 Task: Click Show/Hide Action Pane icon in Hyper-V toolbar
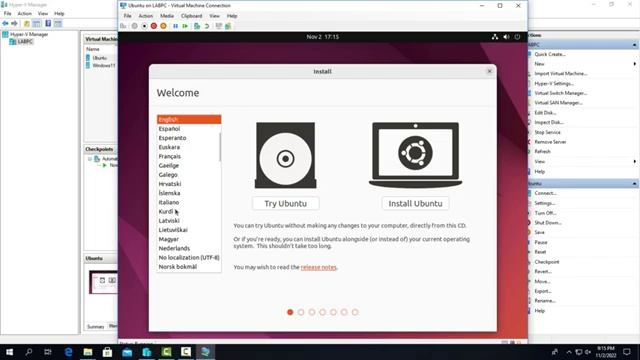58,24
